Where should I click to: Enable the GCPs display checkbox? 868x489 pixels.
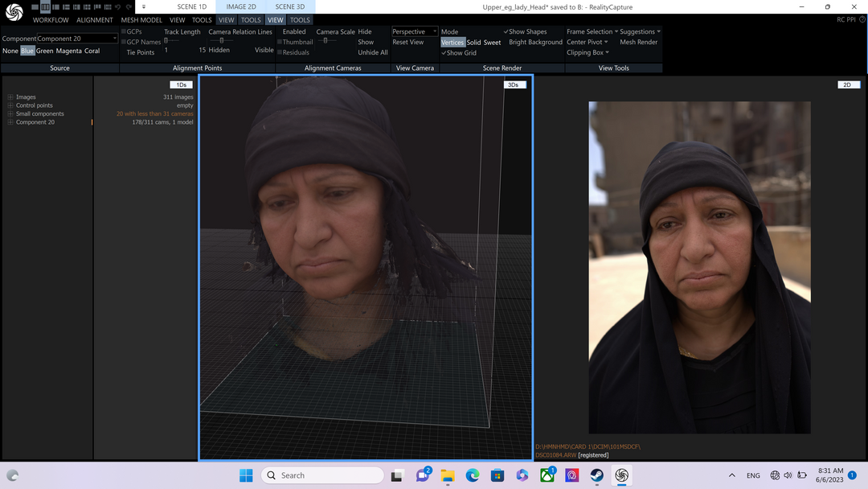[x=122, y=32]
